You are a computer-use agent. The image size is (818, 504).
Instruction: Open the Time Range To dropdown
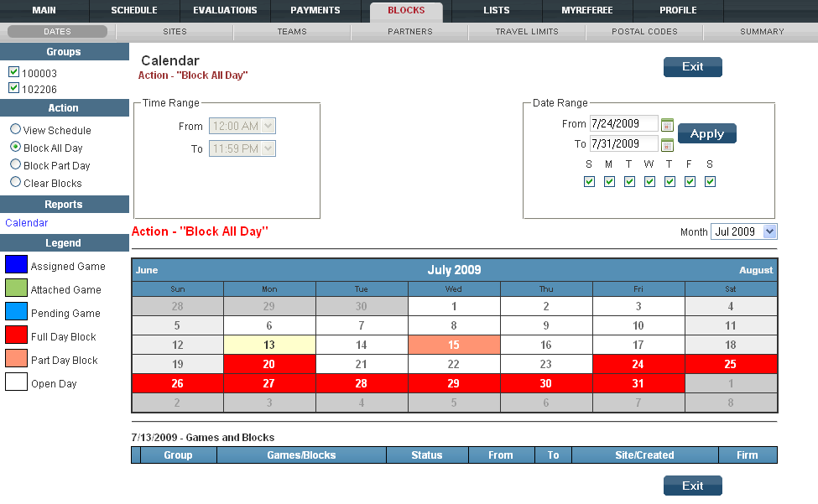(242, 148)
